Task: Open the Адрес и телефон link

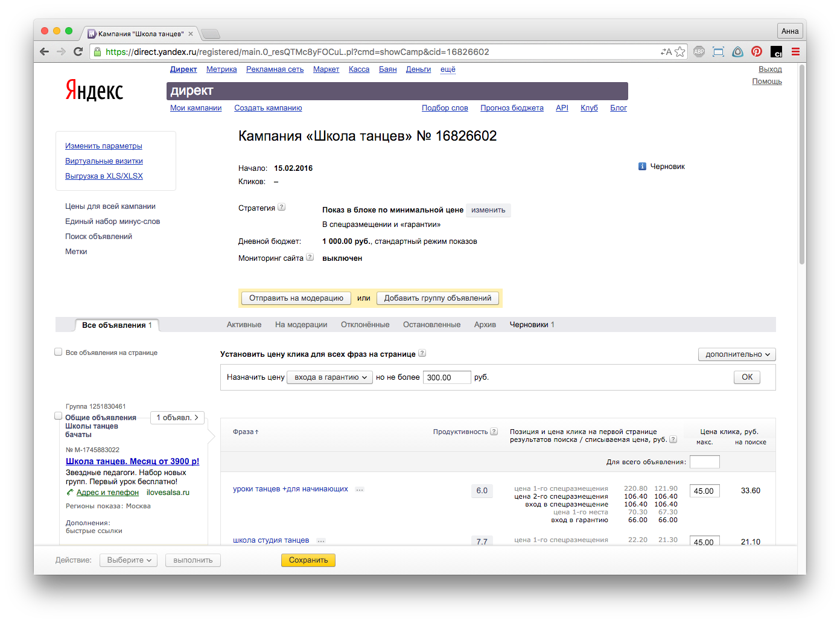Action: (x=107, y=493)
